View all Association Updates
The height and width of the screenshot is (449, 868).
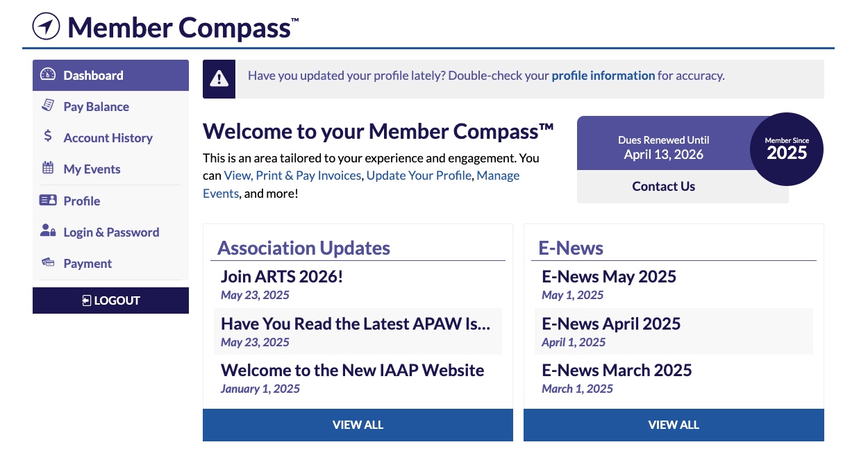pos(358,425)
